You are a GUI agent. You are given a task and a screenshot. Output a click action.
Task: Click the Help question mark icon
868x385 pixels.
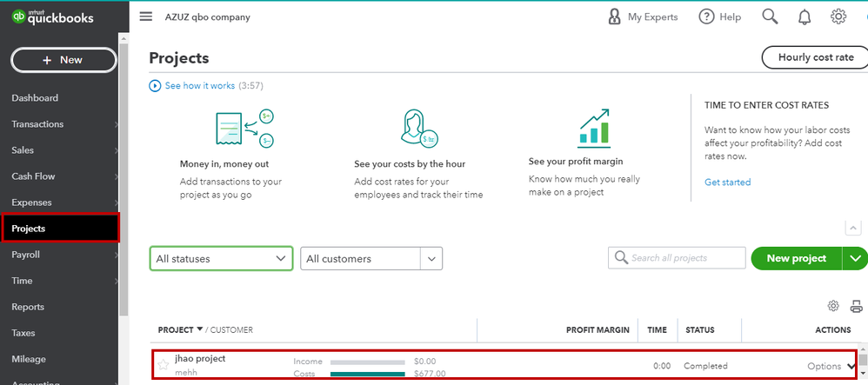706,17
